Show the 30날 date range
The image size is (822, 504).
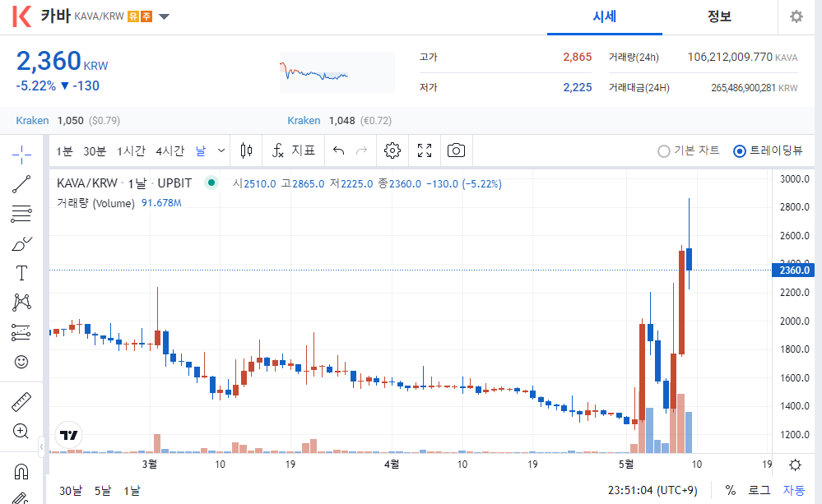click(71, 491)
